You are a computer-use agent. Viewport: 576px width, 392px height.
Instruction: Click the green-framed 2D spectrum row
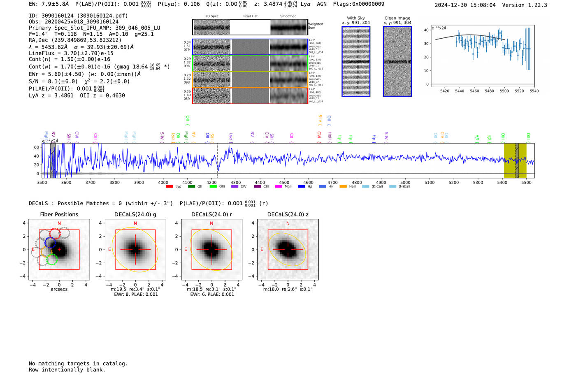250,63
